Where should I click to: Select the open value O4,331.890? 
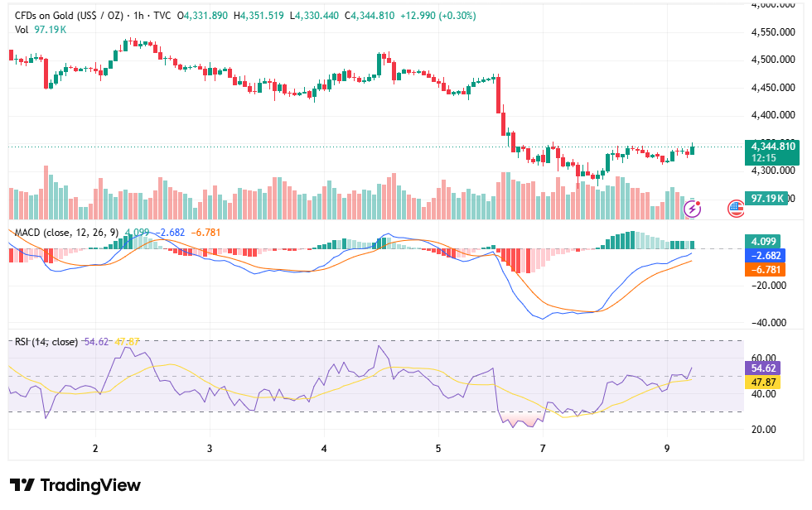point(202,16)
